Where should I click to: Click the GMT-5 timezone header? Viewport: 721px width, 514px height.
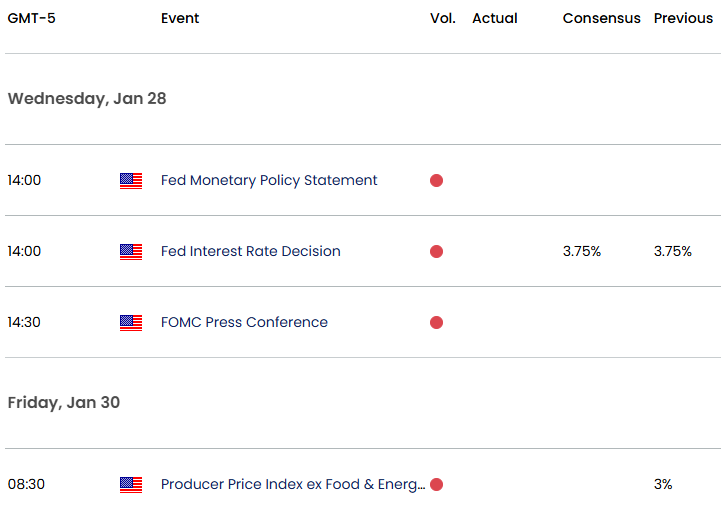click(32, 19)
